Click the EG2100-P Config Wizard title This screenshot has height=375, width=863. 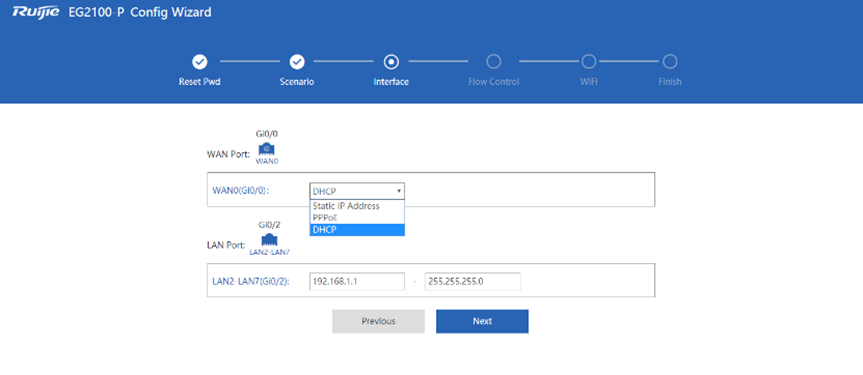pos(140,12)
